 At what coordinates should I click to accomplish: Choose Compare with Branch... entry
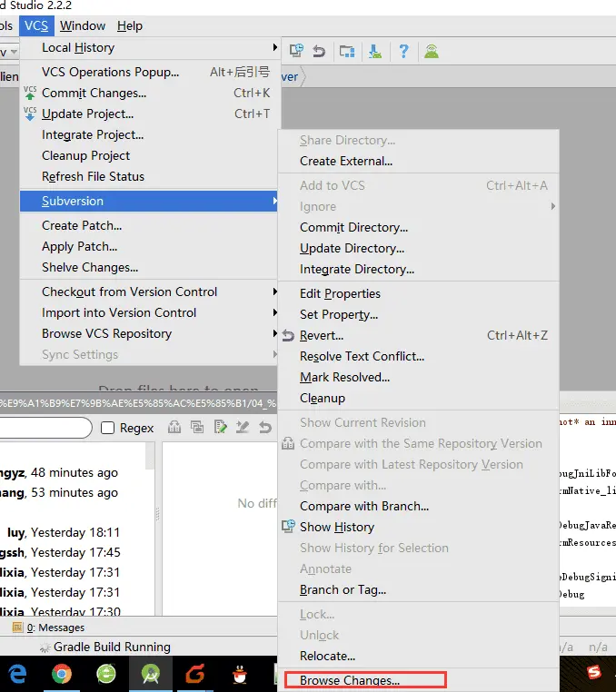(x=419, y=506)
